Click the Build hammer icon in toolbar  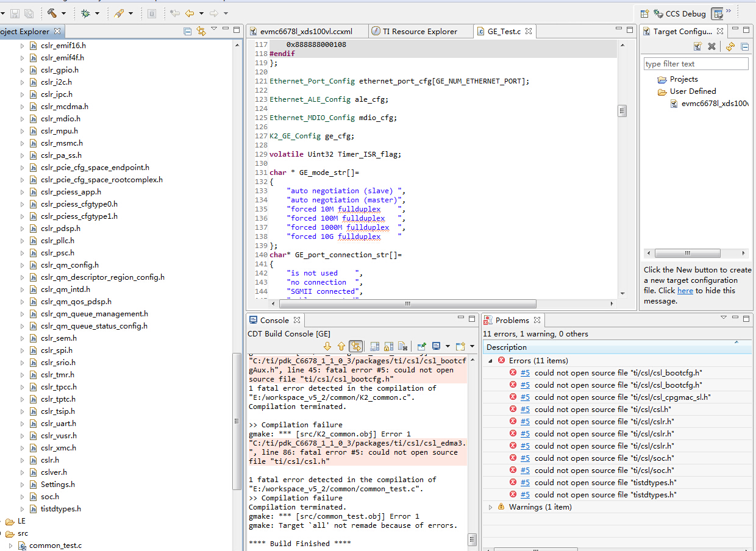(x=52, y=13)
